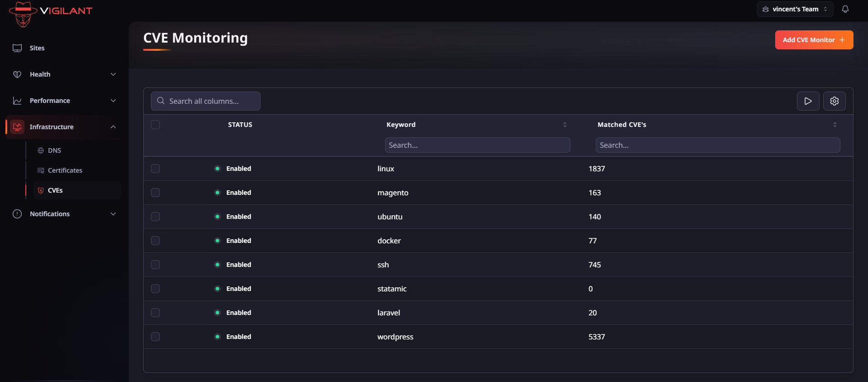Toggle the select-all header checkbox
Image resolution: width=868 pixels, height=382 pixels.
pos(155,125)
